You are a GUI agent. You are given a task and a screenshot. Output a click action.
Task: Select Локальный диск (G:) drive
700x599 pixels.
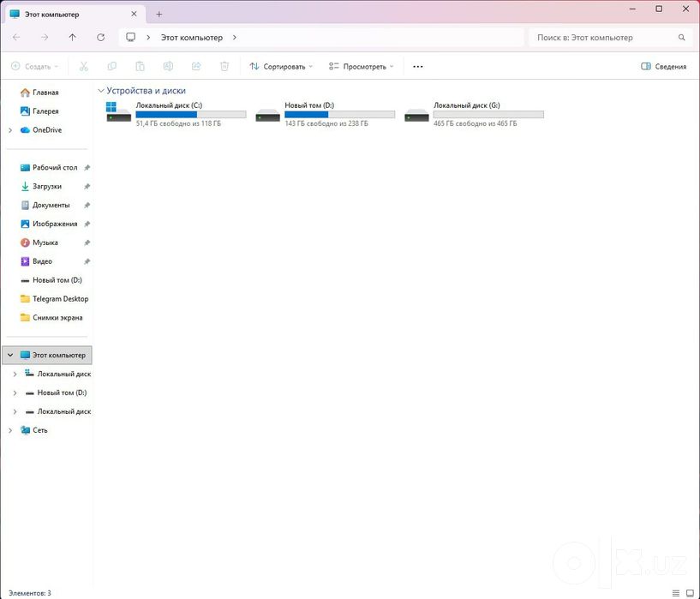[474, 114]
